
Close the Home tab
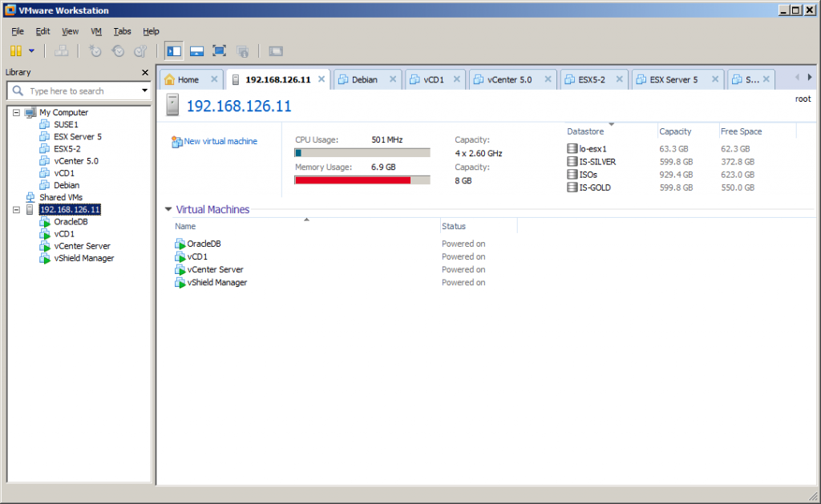click(x=214, y=79)
